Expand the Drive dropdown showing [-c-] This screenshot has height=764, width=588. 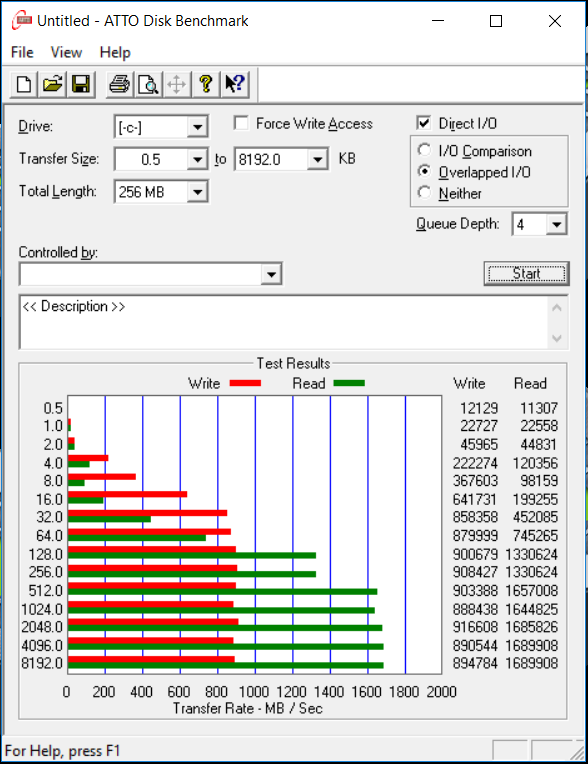[161, 127]
